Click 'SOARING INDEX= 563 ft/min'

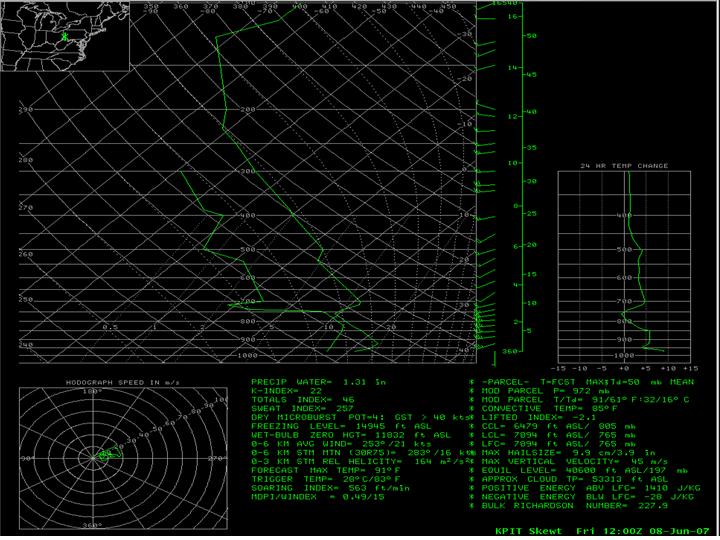coord(331,488)
